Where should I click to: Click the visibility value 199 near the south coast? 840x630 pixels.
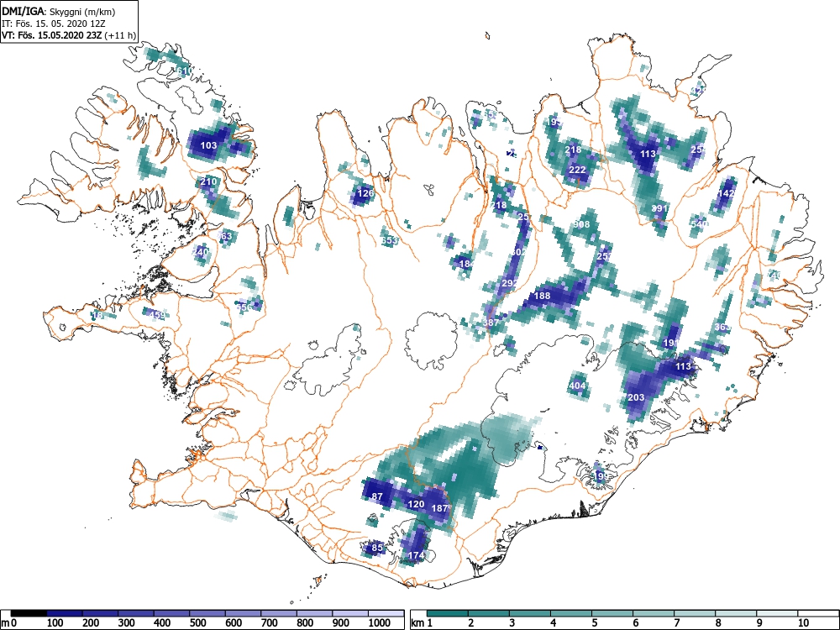601,476
